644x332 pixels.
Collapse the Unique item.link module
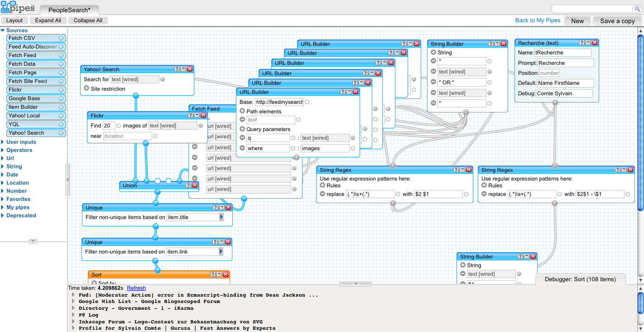(x=221, y=242)
